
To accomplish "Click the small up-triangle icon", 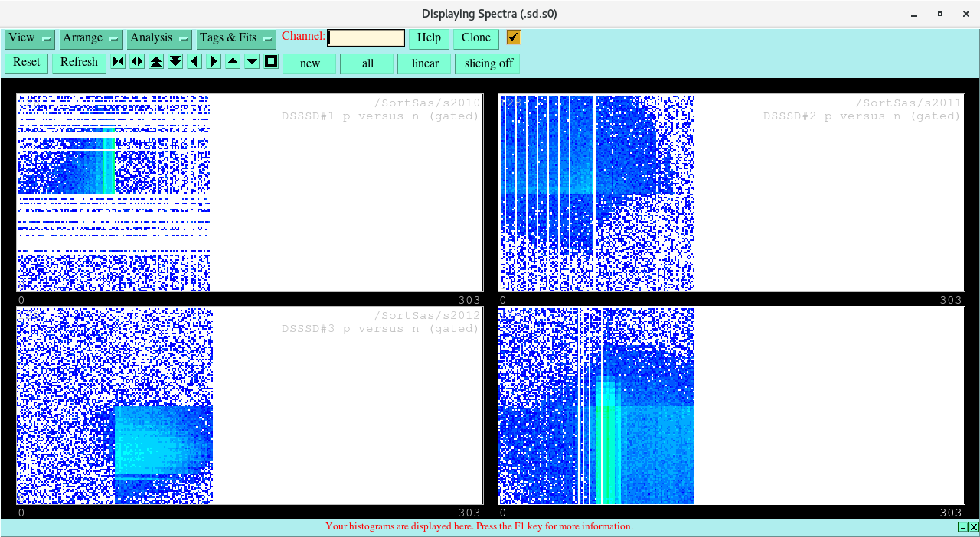I will 232,61.
